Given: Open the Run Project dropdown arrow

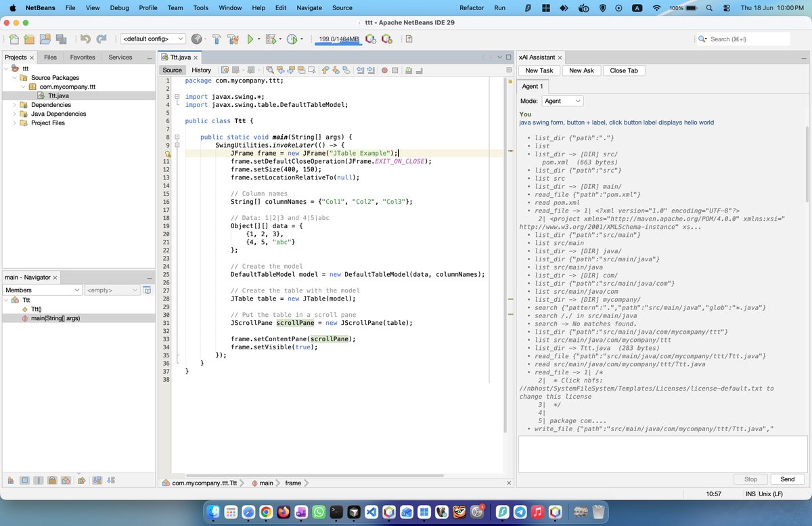Looking at the screenshot, I should click(x=258, y=39).
